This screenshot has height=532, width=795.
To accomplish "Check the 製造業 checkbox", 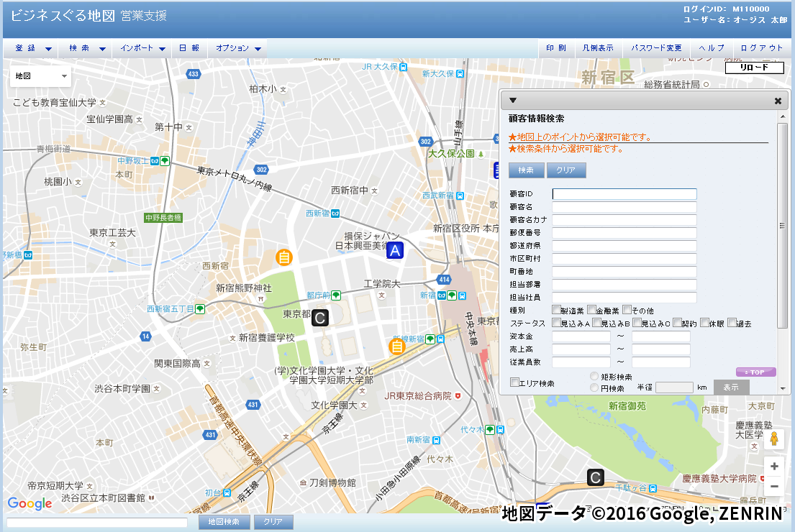I will [x=556, y=310].
